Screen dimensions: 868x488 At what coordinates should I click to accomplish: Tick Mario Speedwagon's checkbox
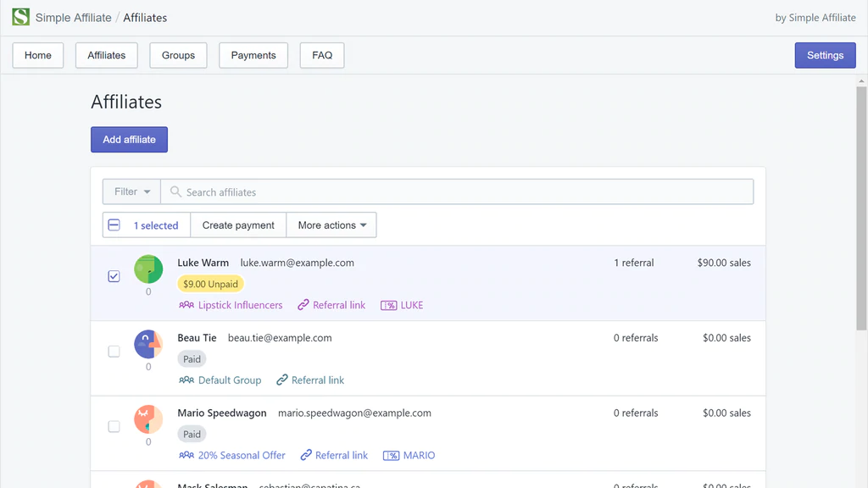[x=114, y=427]
